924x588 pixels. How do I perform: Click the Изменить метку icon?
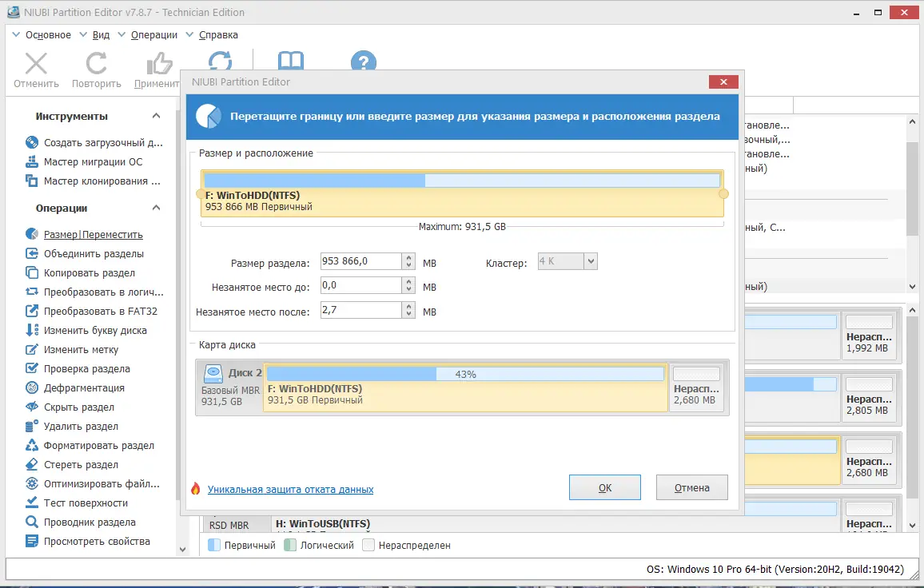(x=32, y=349)
